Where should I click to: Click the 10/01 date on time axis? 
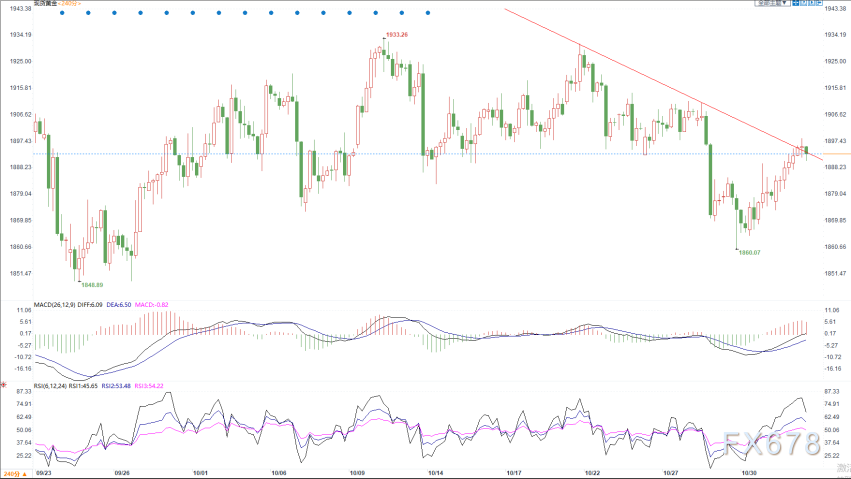200,473
